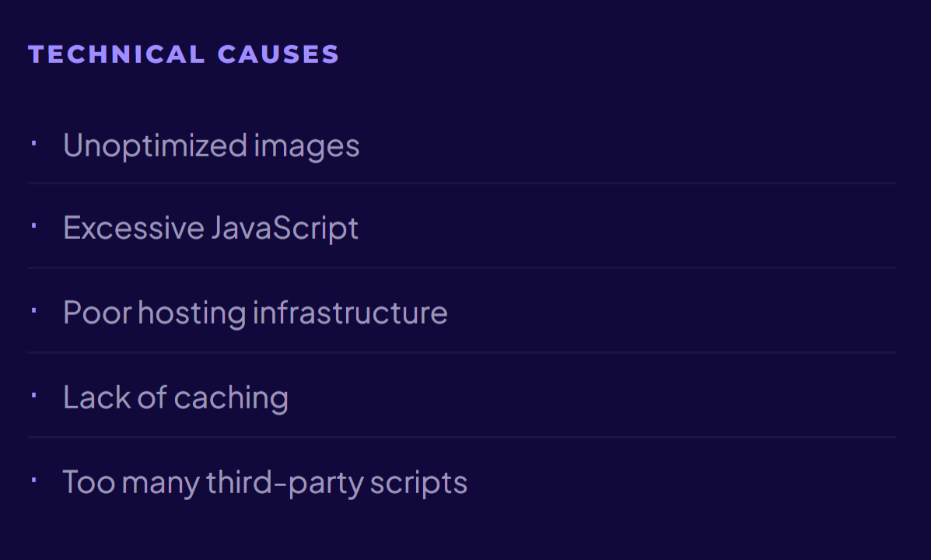Viewport: 931px width, 560px height.
Task: Click the word infrastructure in the list
Action: 350,313
